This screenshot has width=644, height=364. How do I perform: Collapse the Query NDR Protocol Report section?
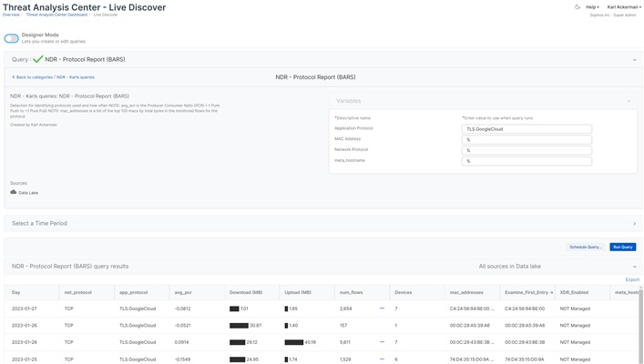[634, 59]
